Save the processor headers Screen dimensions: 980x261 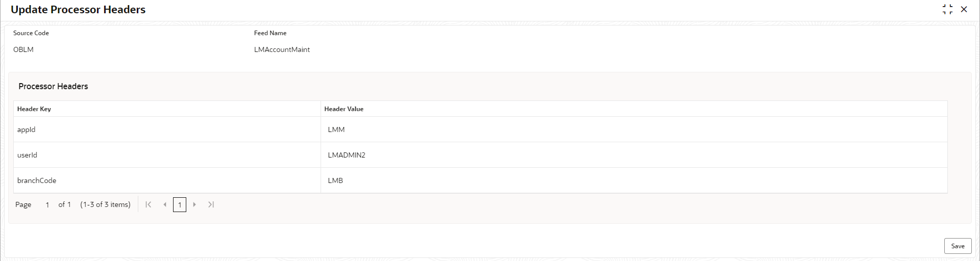(x=958, y=246)
